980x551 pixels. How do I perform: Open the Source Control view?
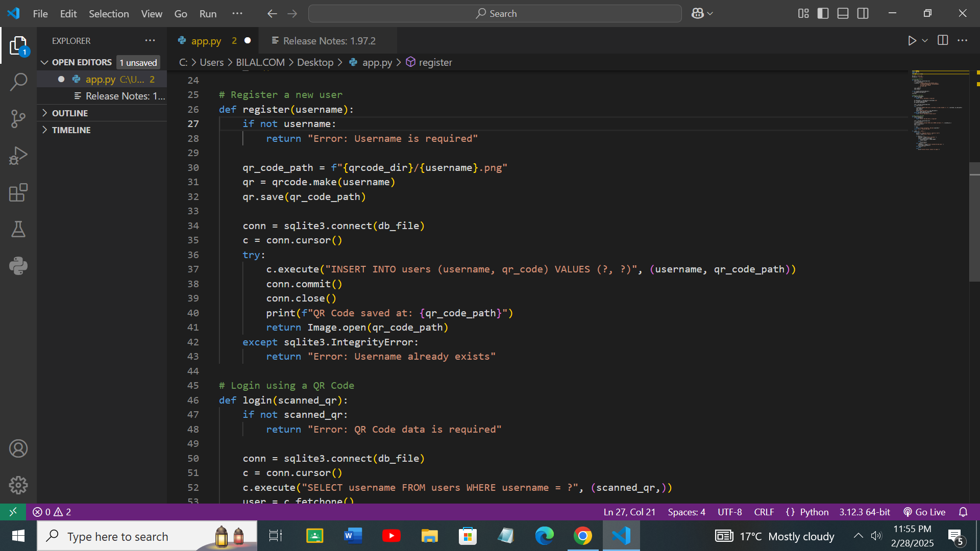click(18, 119)
